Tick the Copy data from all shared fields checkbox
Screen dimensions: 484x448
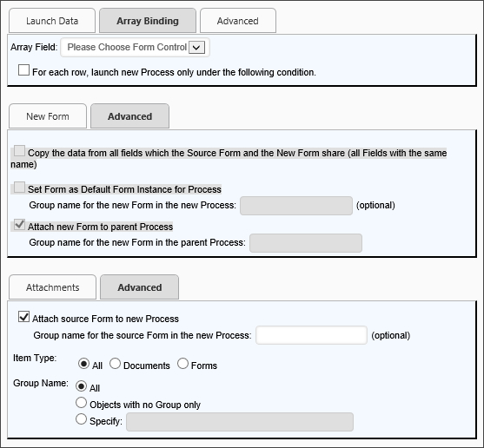pyautogui.click(x=19, y=151)
